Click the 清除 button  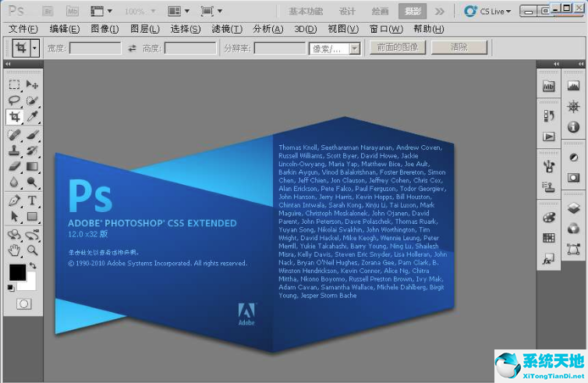459,48
